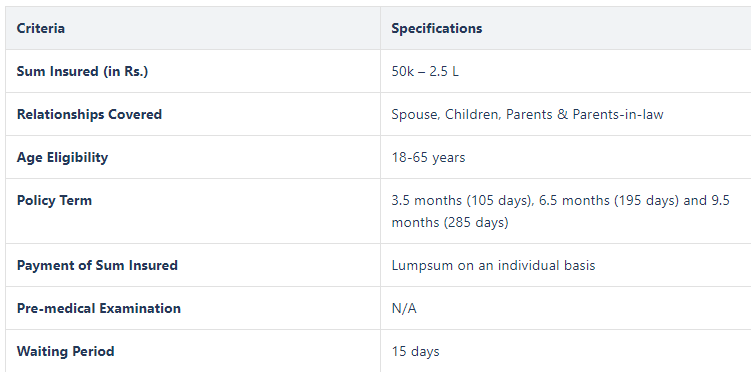The image size is (751, 372).
Task: Select the Payment of Sum Insured label
Action: pos(97,265)
